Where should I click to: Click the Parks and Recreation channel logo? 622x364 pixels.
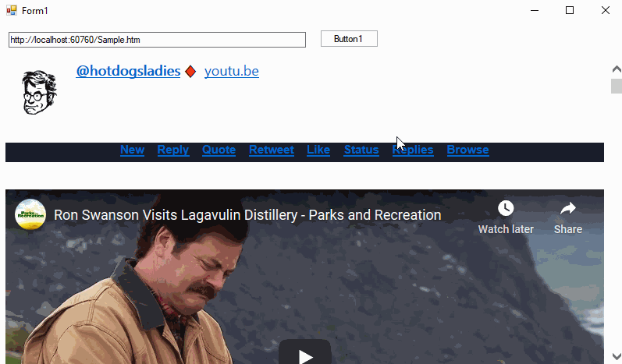click(x=30, y=214)
